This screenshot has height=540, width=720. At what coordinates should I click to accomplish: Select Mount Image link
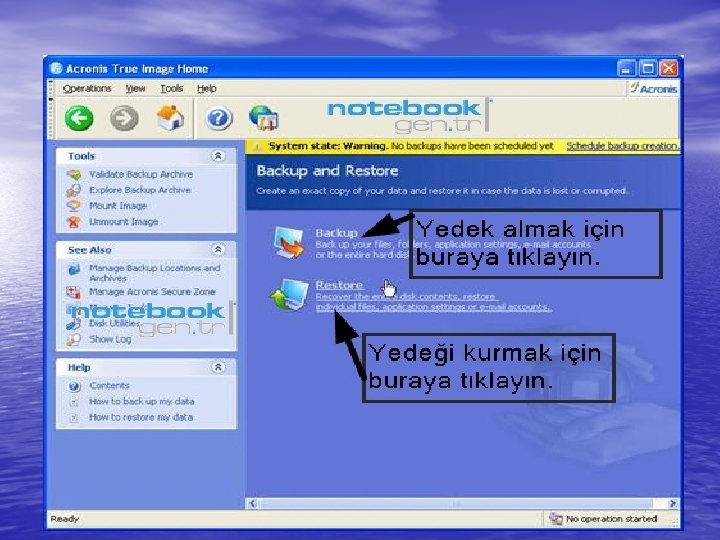pos(118,206)
